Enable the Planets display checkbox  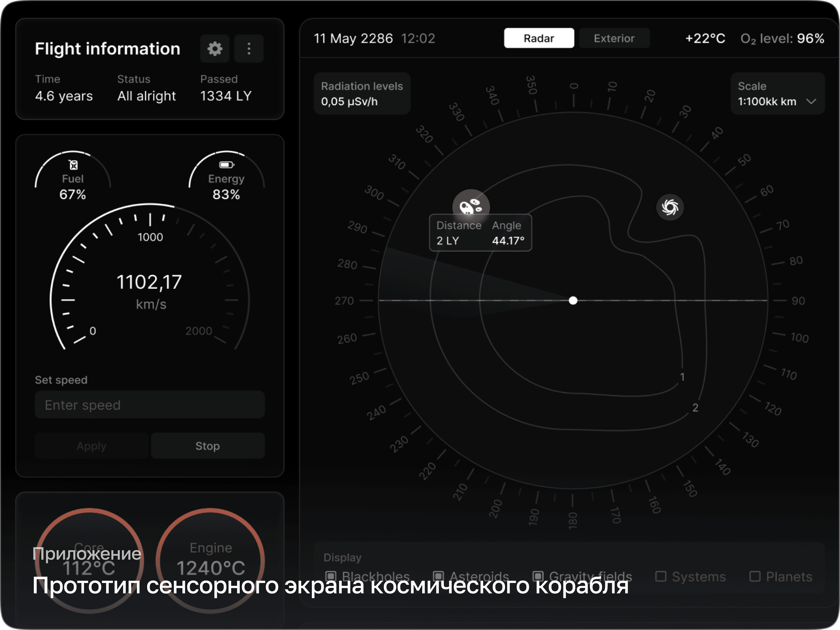pos(755,577)
